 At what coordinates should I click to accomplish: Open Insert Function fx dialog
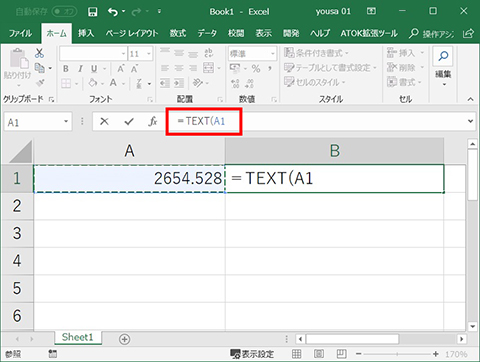(x=153, y=121)
